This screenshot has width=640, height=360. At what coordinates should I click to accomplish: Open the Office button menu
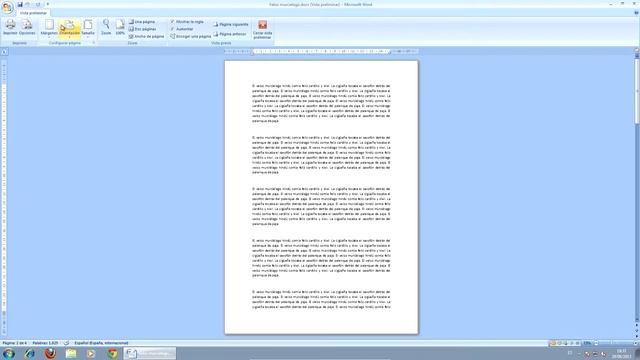point(7,7)
